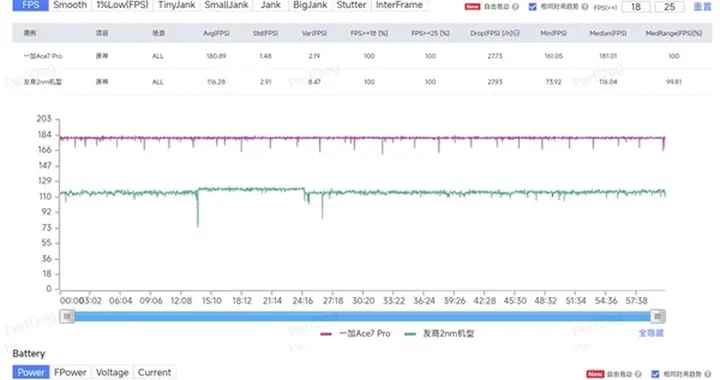
Task: Toggle the 相同时间趋势 checkbox above FPS table
Action: [x=533, y=7]
